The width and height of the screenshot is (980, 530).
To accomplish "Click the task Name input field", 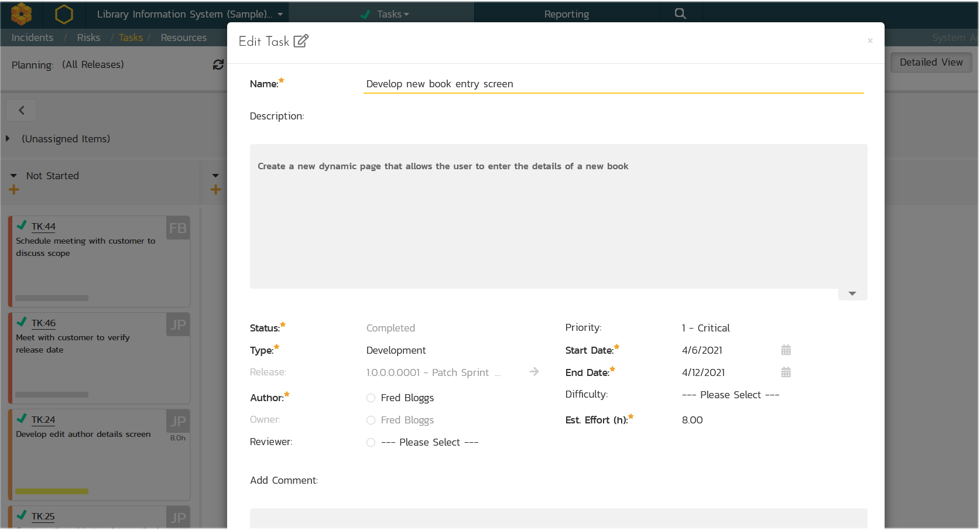I will (612, 84).
